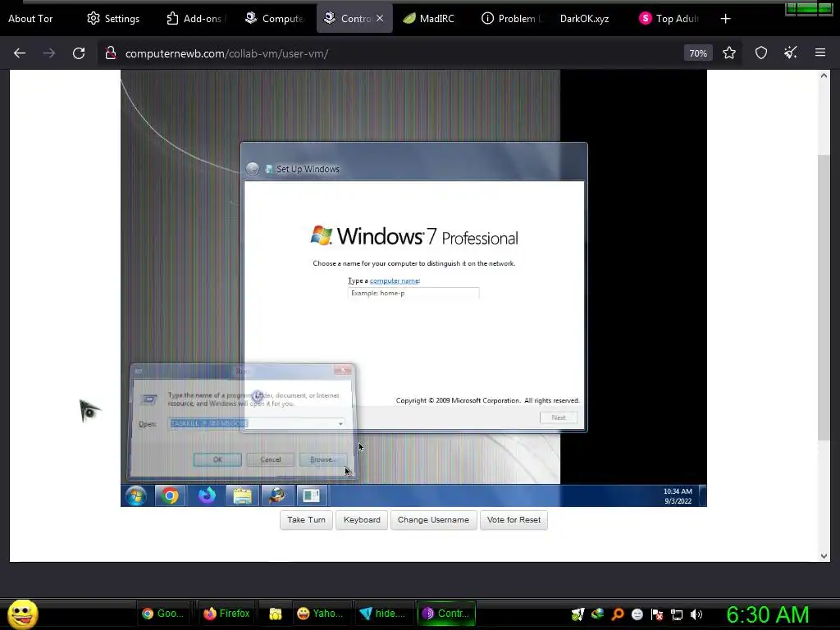840x630 pixels.
Task: Switch to Firefox host taskbar item
Action: click(x=226, y=614)
